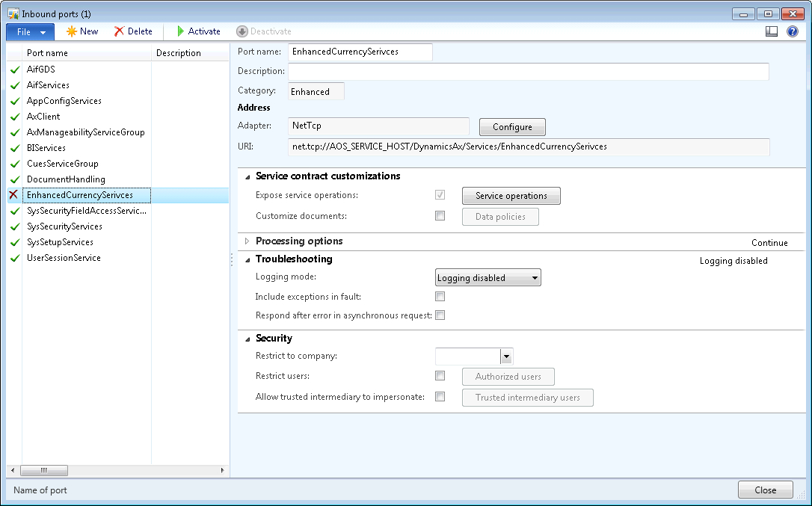Screen dimensions: 812x506
Task: Click the port list horizontal scrollbar thumb
Action: 44,470
